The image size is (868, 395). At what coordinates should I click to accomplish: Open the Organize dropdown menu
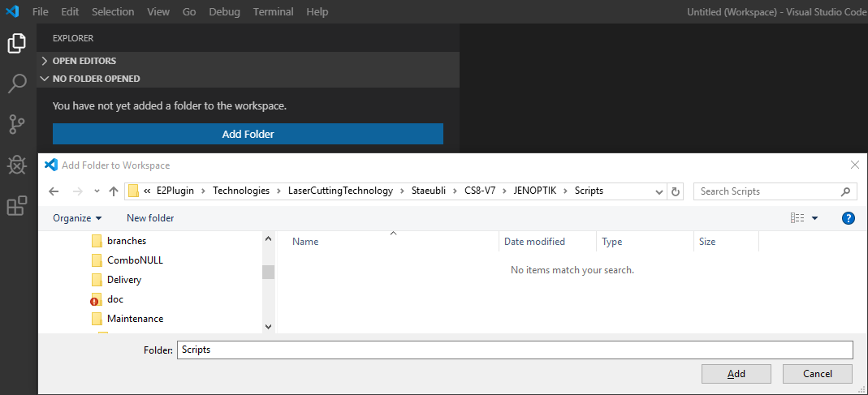(77, 218)
